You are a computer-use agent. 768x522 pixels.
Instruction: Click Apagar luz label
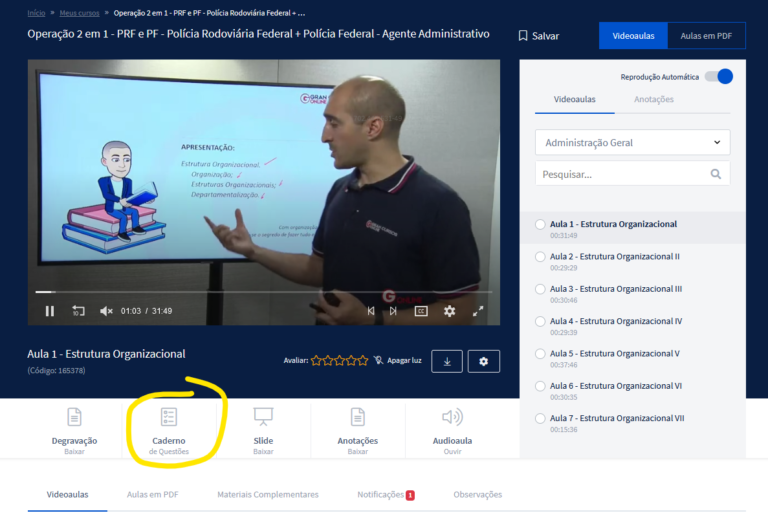(x=404, y=360)
